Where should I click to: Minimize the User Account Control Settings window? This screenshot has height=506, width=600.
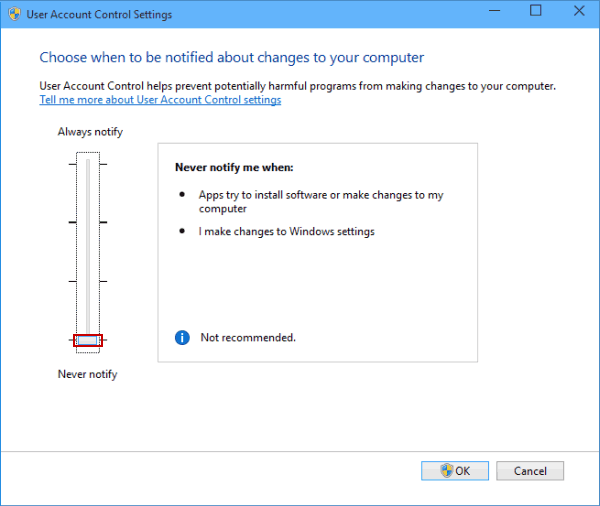tap(494, 11)
